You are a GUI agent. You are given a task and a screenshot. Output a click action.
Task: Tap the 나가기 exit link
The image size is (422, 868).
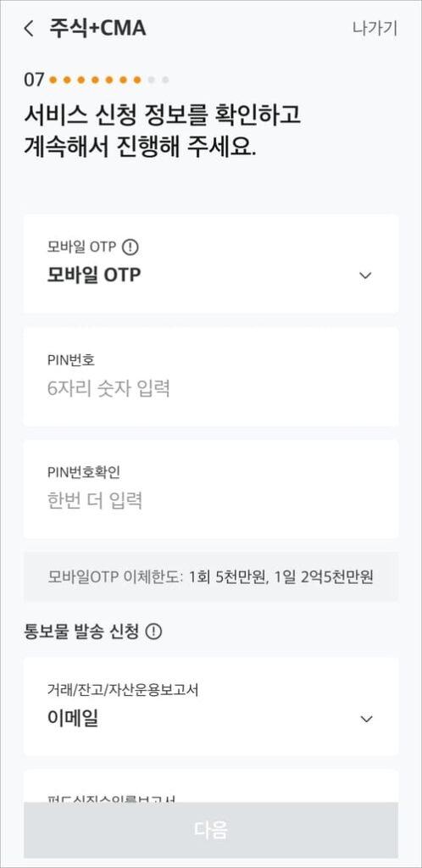(x=375, y=28)
